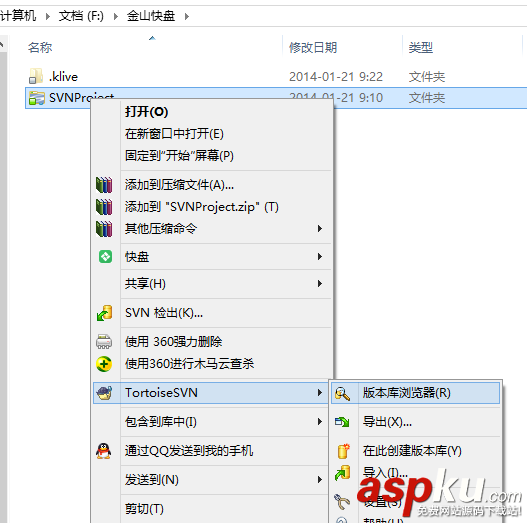
Task: Choose 添加到压缩文件(A)...
Action: [179, 185]
